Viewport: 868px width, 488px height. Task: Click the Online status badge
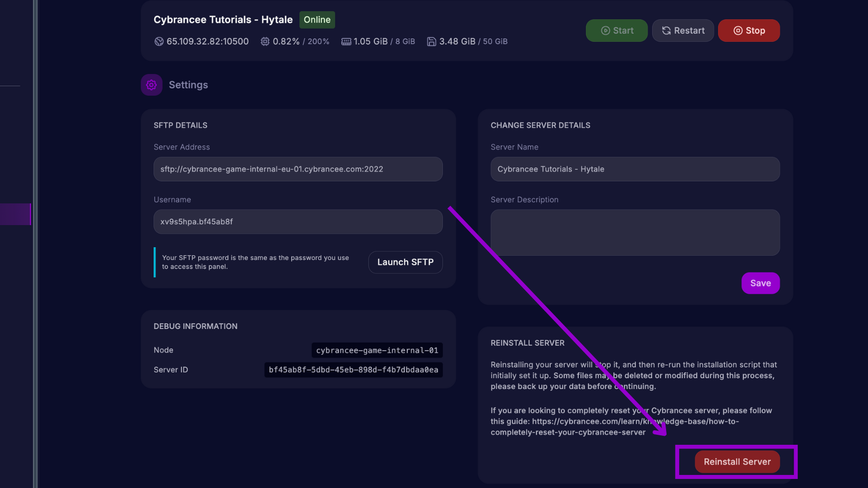tap(317, 20)
